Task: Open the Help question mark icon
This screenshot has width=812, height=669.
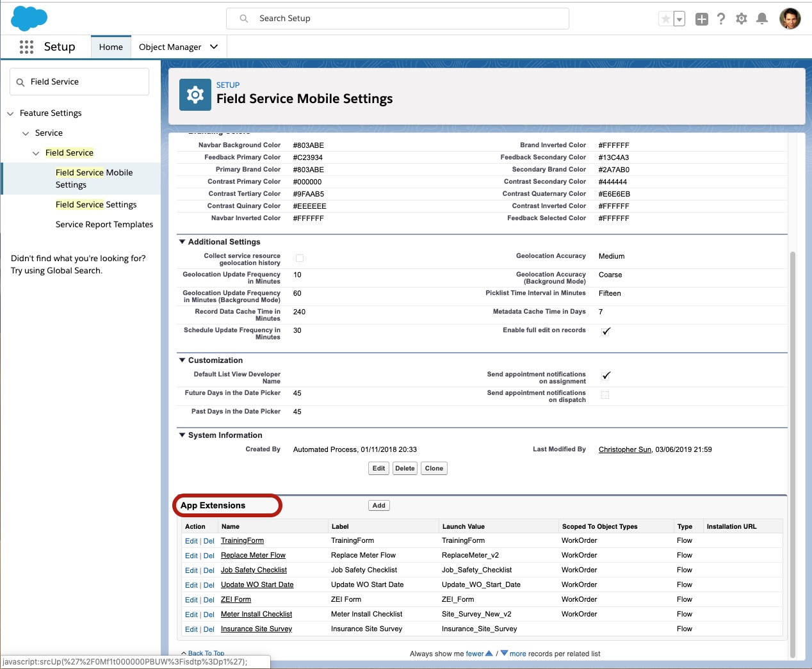Action: point(721,19)
